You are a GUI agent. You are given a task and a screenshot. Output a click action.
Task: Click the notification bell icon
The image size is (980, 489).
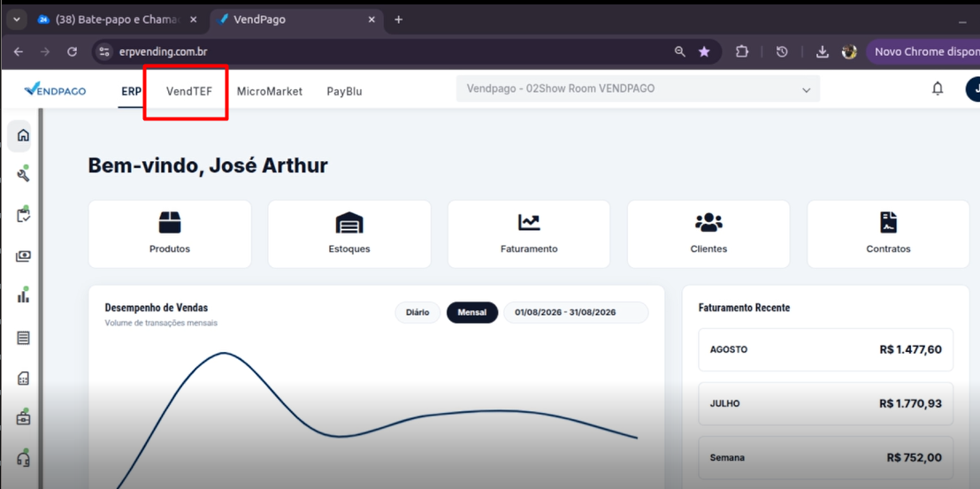(938, 88)
